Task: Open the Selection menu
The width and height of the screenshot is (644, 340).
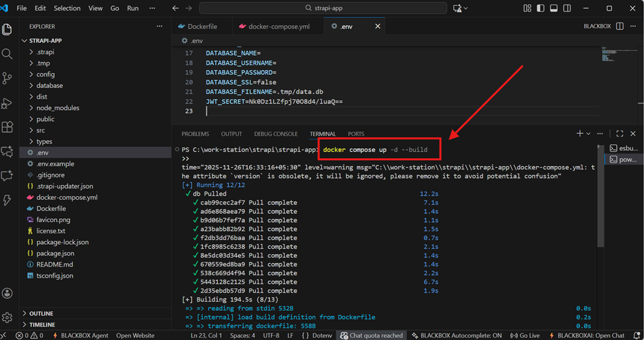Action: [67, 8]
